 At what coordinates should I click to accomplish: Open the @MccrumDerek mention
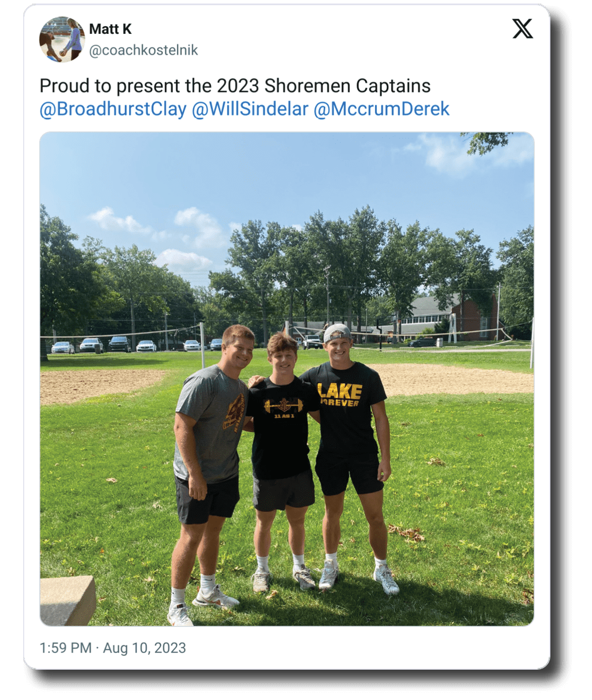pos(382,109)
